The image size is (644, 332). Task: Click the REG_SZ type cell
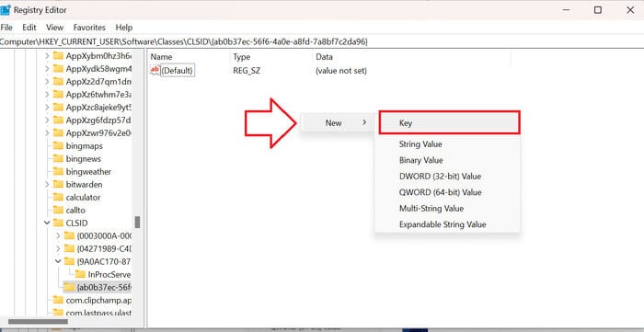[247, 71]
